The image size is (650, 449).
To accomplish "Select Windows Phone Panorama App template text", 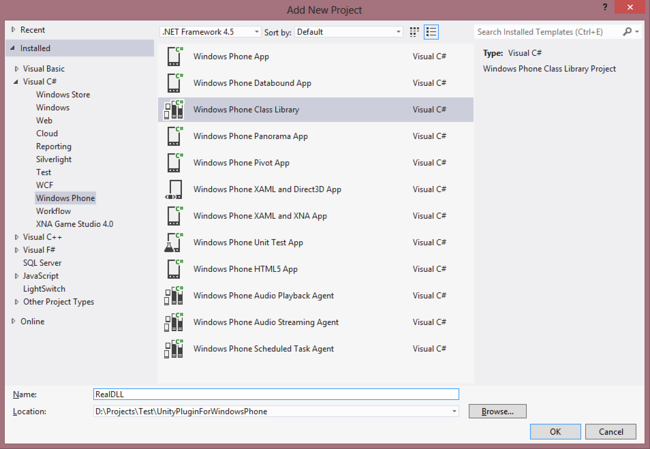I will 250,136.
